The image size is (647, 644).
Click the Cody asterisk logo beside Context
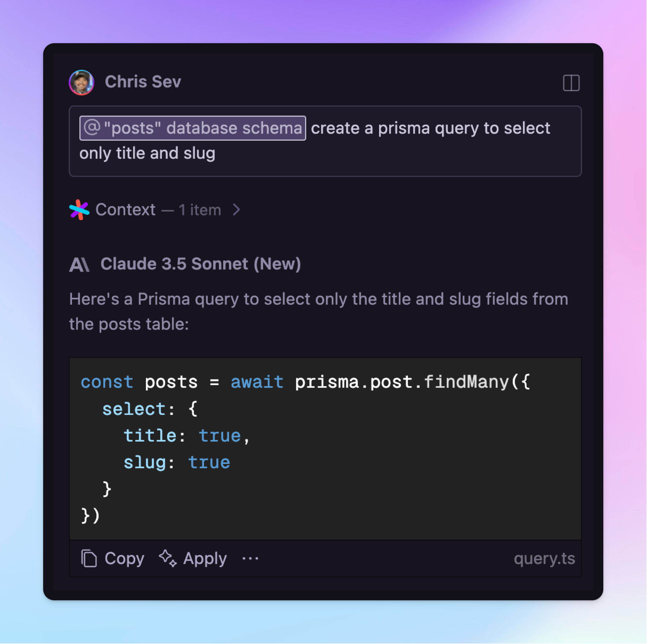79,210
